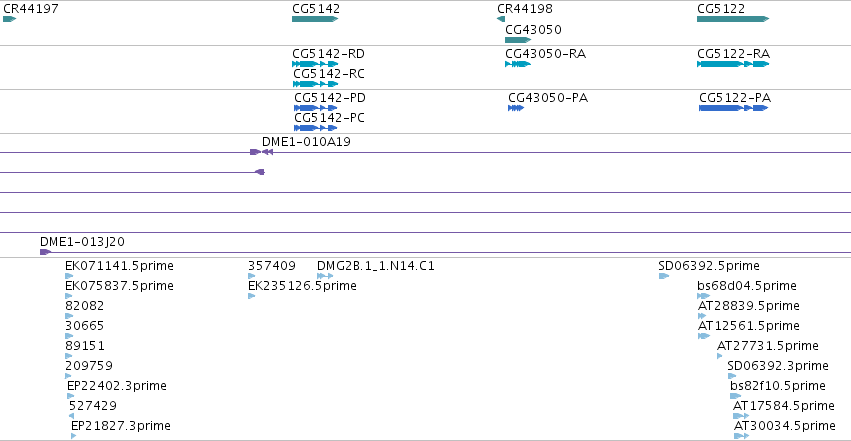
Task: Click the 357409 feature arrow
Action: (251, 276)
